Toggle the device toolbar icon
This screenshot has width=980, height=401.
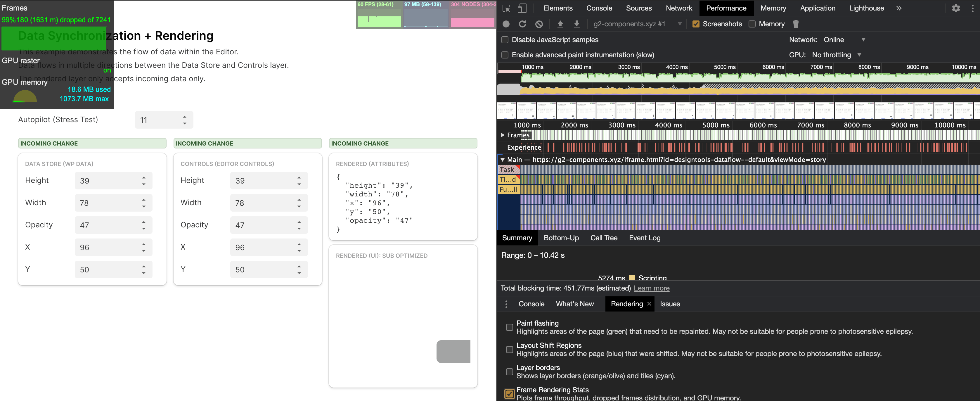(522, 8)
